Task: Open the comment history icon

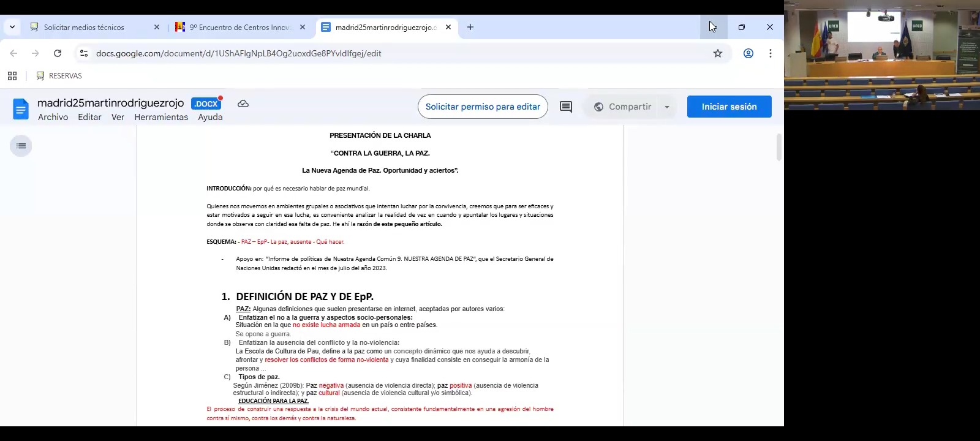Action: (x=566, y=107)
